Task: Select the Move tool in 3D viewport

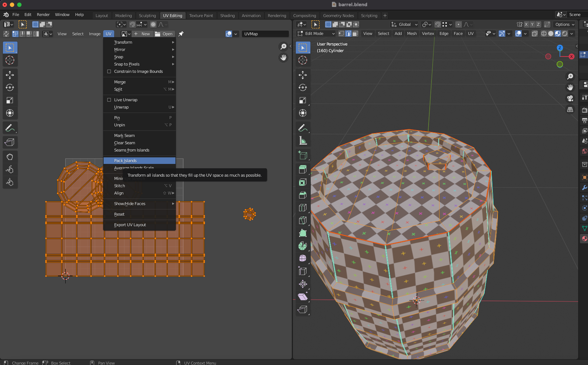Action: tap(302, 75)
